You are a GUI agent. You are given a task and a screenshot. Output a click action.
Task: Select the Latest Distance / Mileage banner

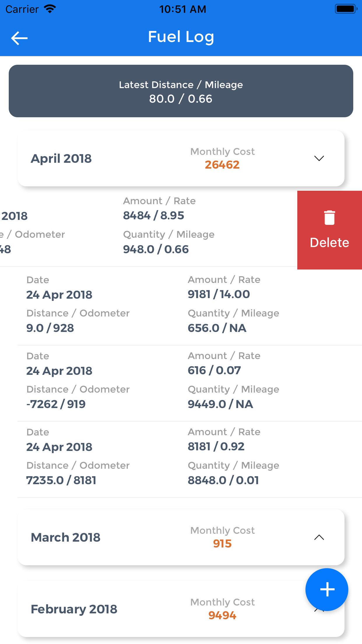tap(181, 91)
